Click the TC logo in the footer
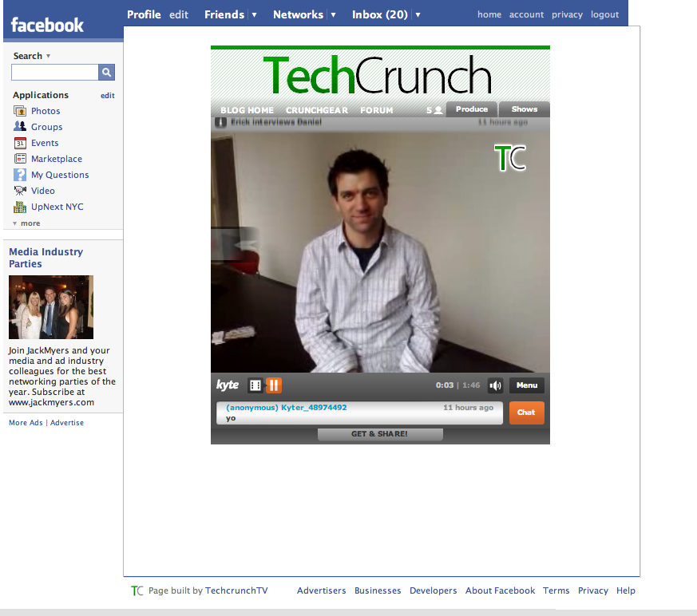 pos(137,590)
